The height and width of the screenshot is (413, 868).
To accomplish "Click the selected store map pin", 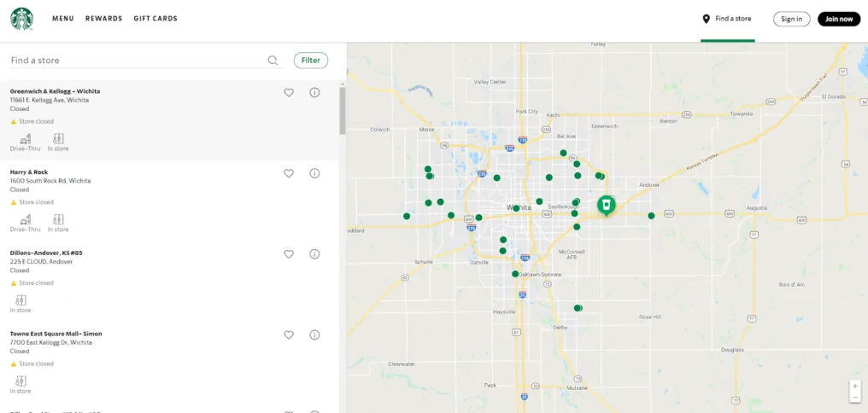I will (606, 205).
